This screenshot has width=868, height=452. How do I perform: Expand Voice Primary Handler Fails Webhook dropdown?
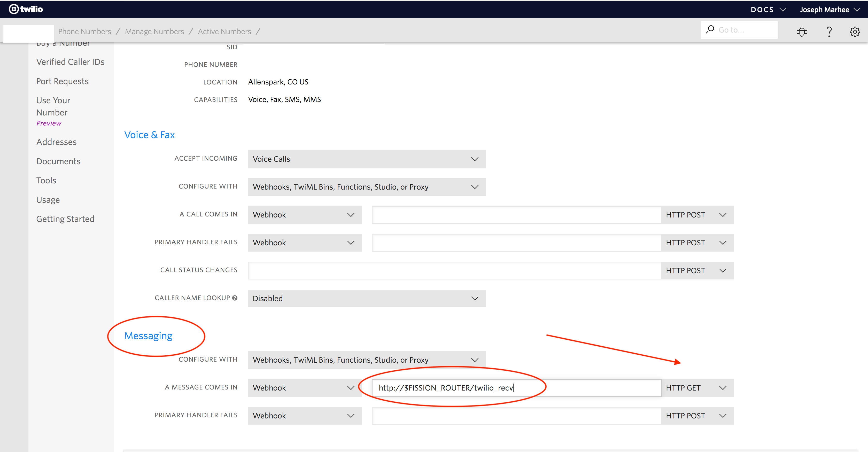click(x=305, y=243)
